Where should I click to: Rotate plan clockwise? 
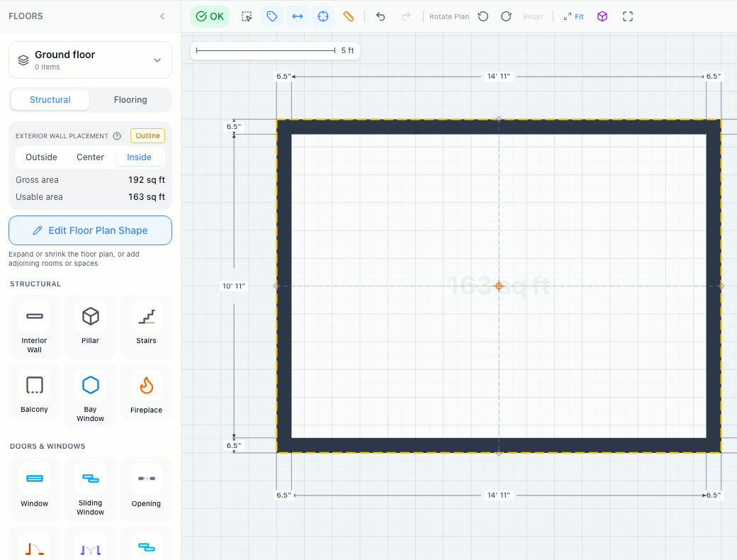coord(506,16)
